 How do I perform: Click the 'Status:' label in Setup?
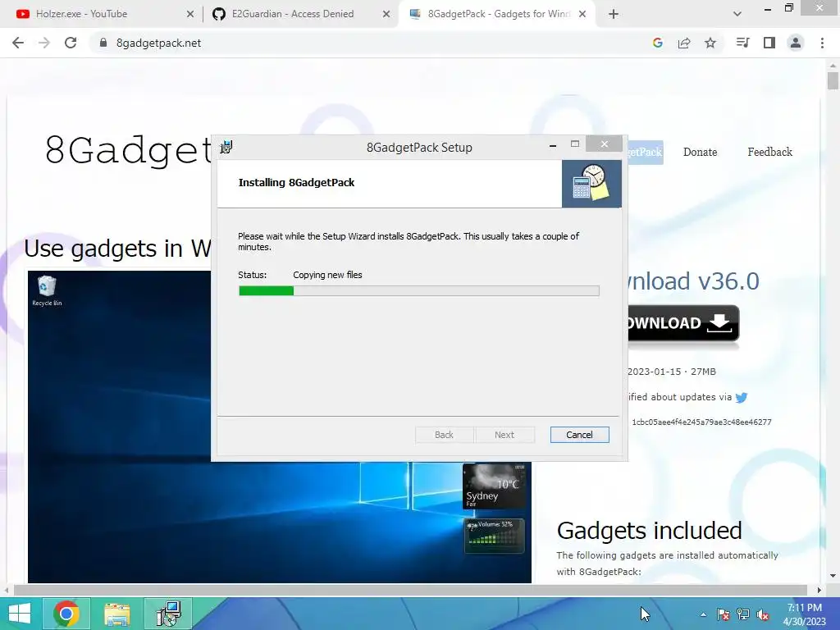pos(252,275)
